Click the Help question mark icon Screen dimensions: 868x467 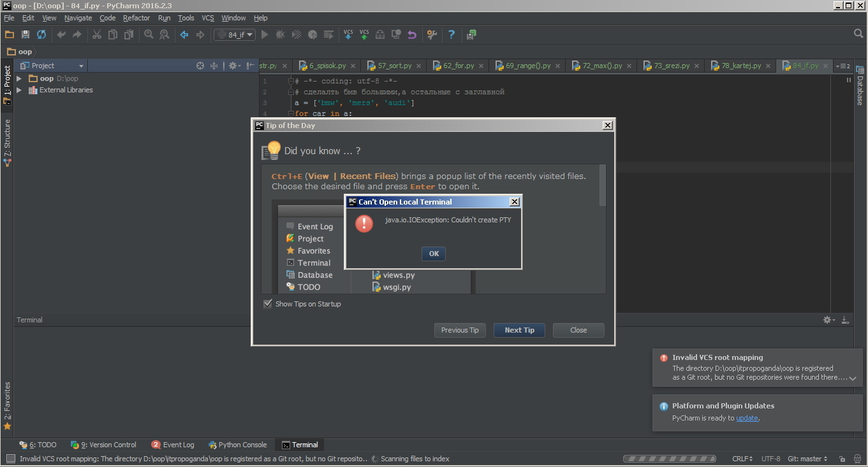(452, 34)
